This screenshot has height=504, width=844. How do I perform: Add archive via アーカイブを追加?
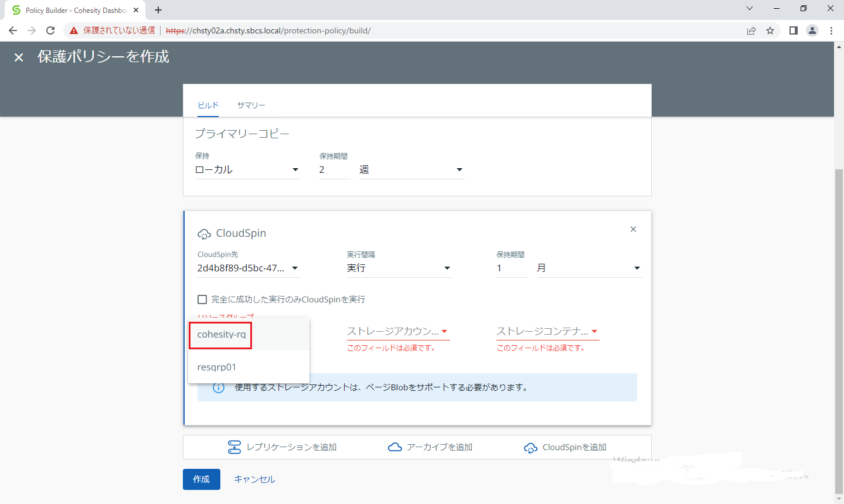(x=440, y=447)
